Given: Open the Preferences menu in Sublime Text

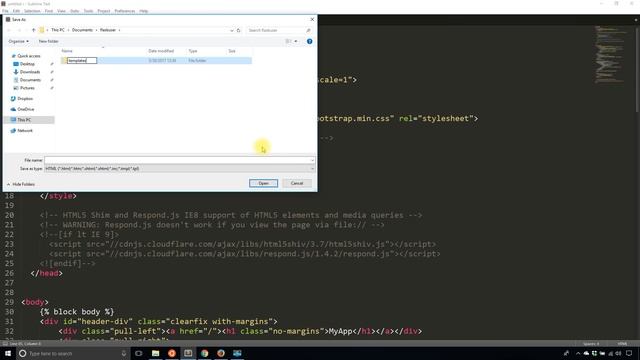Looking at the screenshot, I should click(124, 11).
